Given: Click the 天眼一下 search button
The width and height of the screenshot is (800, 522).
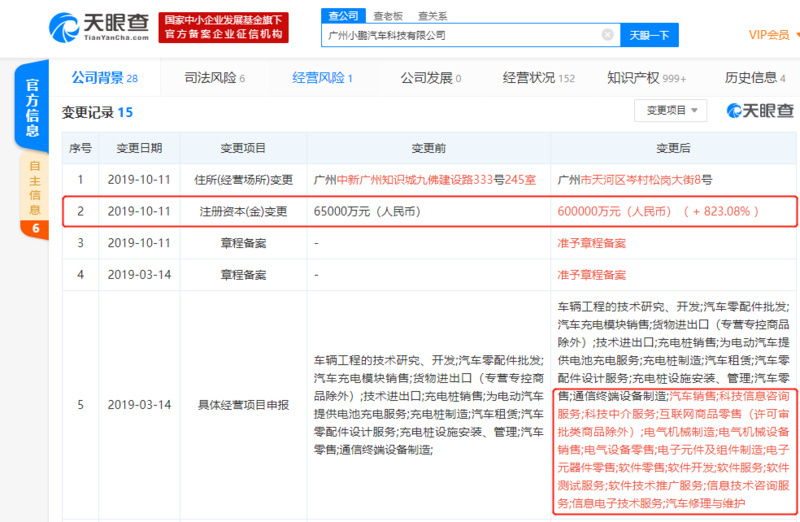Looking at the screenshot, I should (649, 35).
